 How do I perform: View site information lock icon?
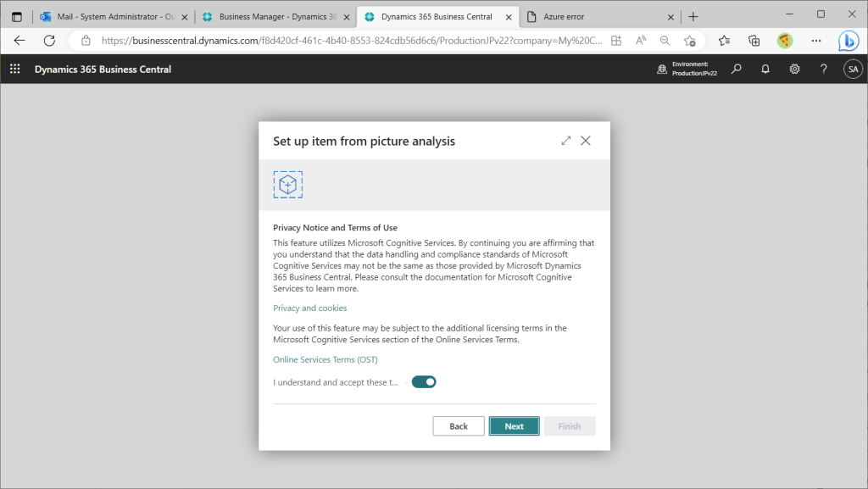86,41
